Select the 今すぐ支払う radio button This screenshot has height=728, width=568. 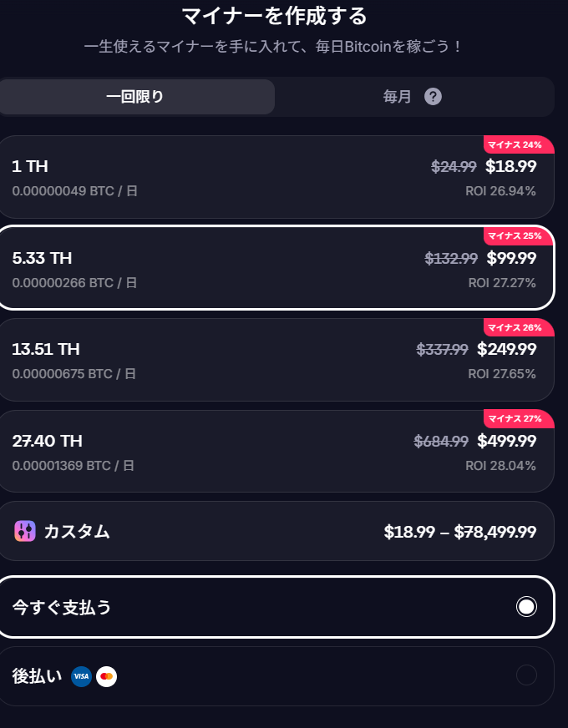coord(526,607)
